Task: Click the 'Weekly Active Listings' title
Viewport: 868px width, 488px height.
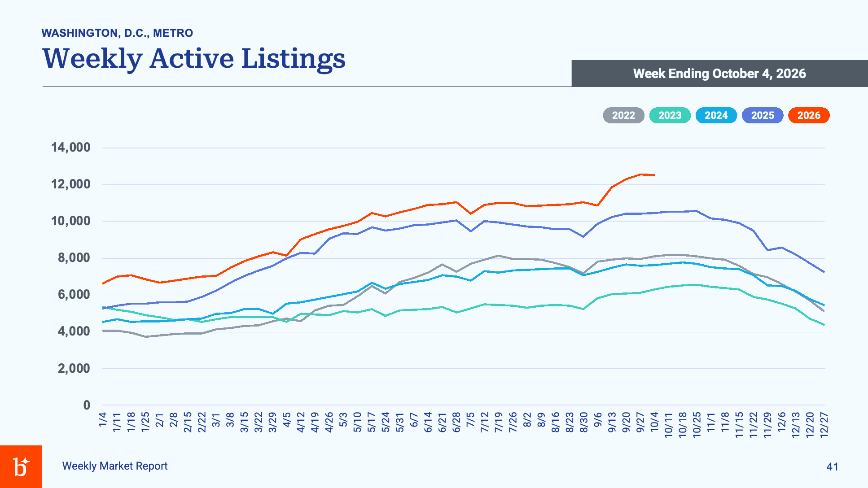Action: (x=194, y=58)
